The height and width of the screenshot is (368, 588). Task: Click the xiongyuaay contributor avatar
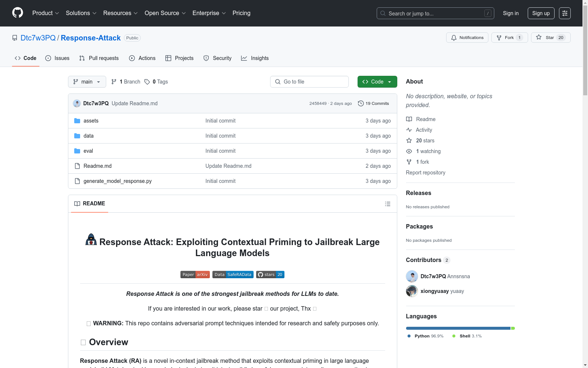412,291
